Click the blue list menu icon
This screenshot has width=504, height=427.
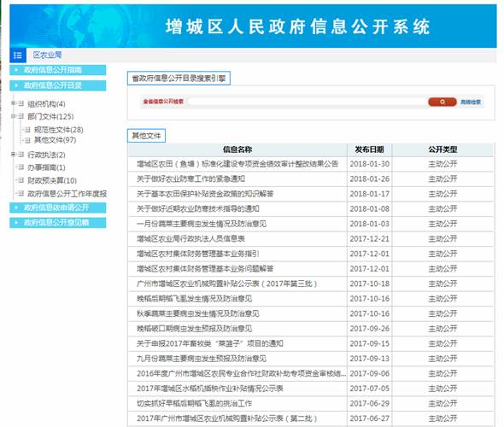pyautogui.click(x=18, y=55)
